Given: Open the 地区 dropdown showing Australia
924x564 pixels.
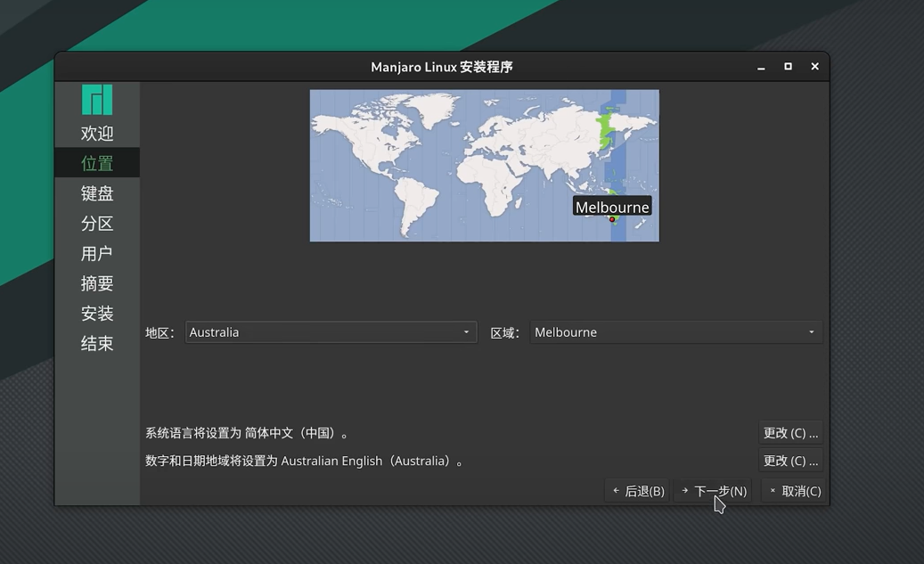Looking at the screenshot, I should coord(331,332).
